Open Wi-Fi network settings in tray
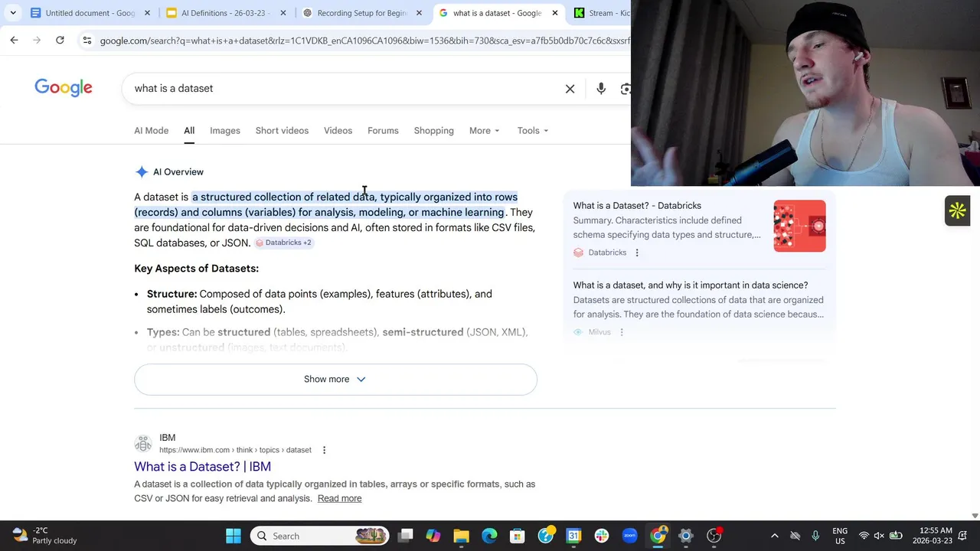 point(864,536)
